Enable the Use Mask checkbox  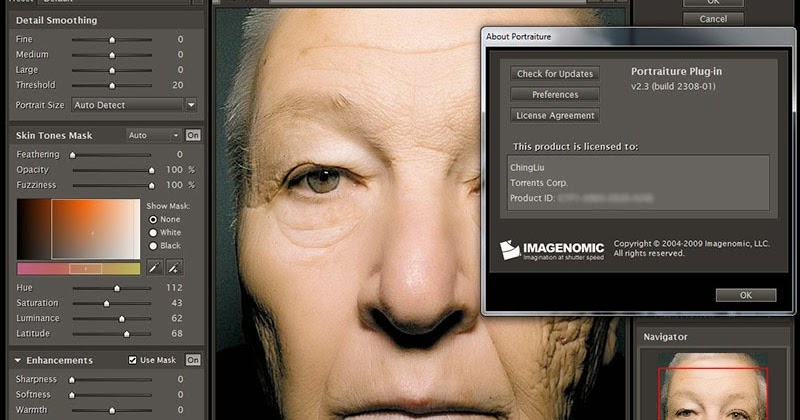[x=133, y=360]
